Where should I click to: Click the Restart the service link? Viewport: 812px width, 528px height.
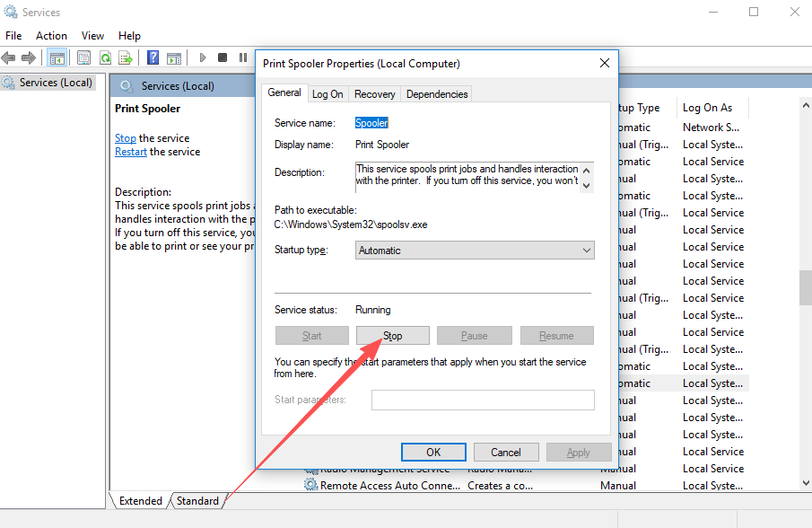(131, 152)
